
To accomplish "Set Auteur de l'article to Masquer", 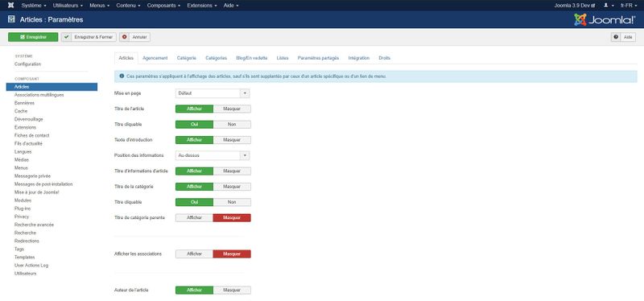I will [x=232, y=290].
